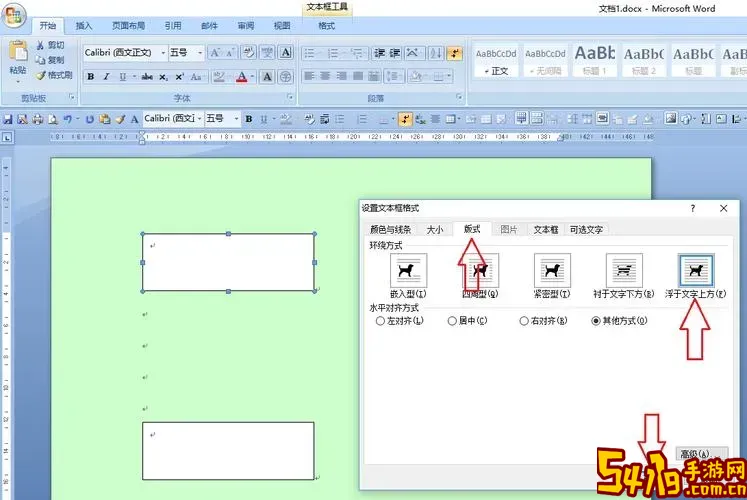Open ribbon font name dropdown
The width and height of the screenshot is (747, 500).
[163, 52]
